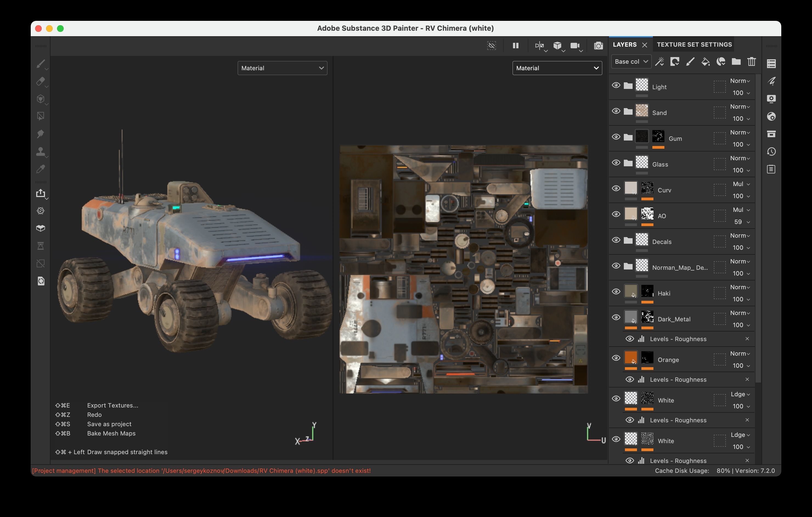Screen dimensions: 812x517
Task: Add a smart material layer icon
Action: point(721,61)
